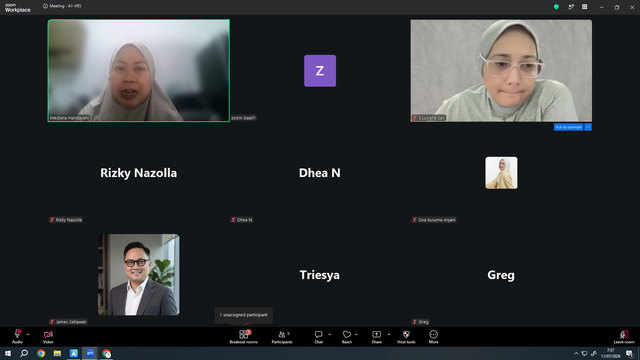
Task: Launch Google Chrome from the taskbar
Action: [41, 353]
